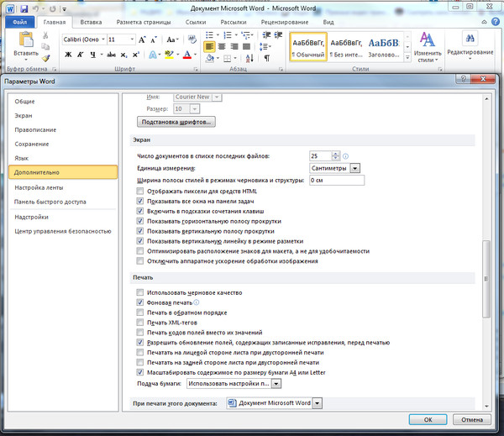
Task: Start a numbered list
Action: coord(228,34)
